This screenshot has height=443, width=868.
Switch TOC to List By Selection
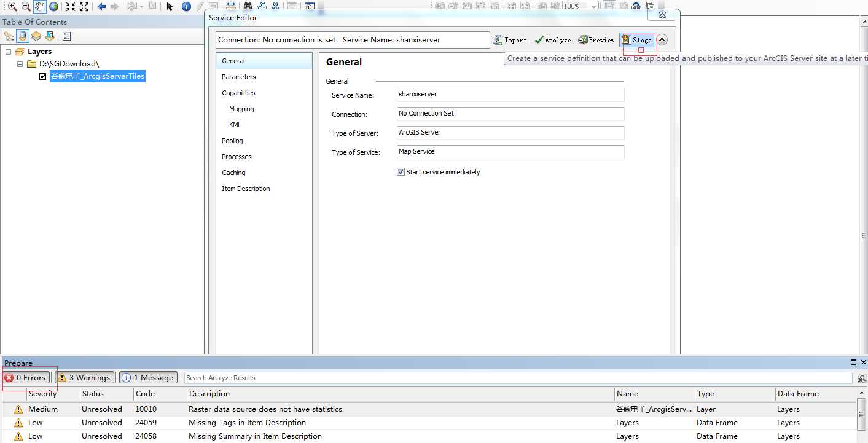click(x=50, y=36)
